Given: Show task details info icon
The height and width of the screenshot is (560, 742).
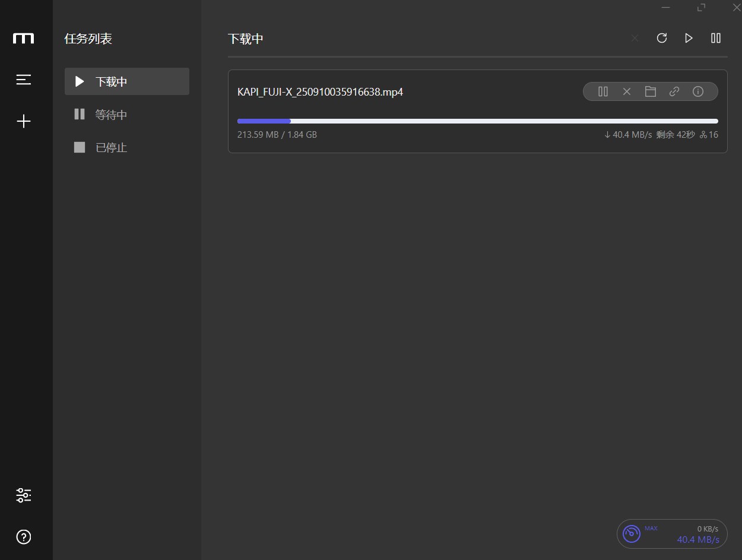Looking at the screenshot, I should pyautogui.click(x=698, y=91).
